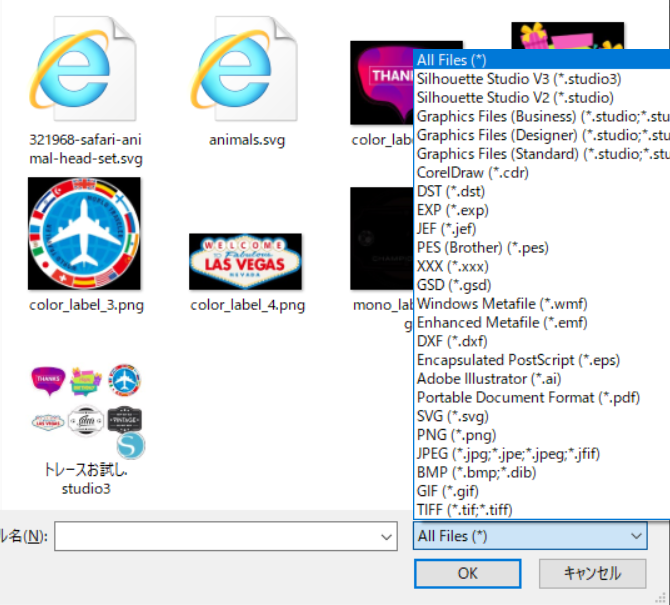670x605 pixels.
Task: Click the color_label_4.png file name
Action: (x=247, y=305)
